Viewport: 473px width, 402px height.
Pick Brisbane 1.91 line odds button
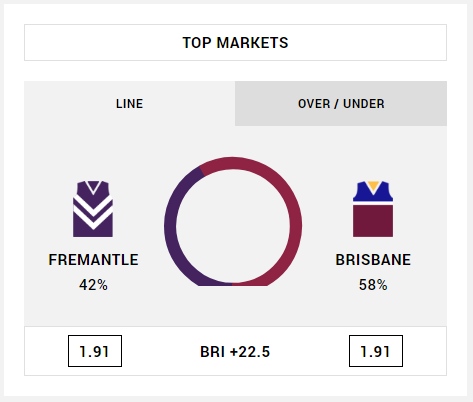click(x=376, y=351)
